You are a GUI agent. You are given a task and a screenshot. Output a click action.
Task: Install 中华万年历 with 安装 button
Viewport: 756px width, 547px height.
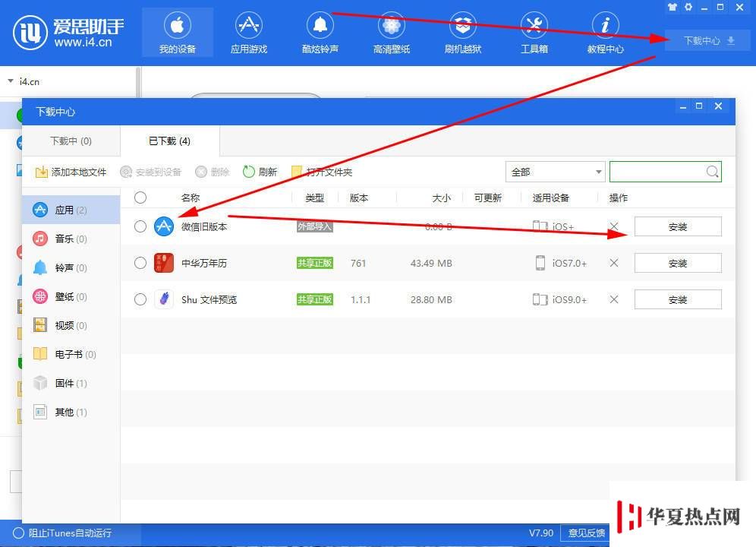678,263
